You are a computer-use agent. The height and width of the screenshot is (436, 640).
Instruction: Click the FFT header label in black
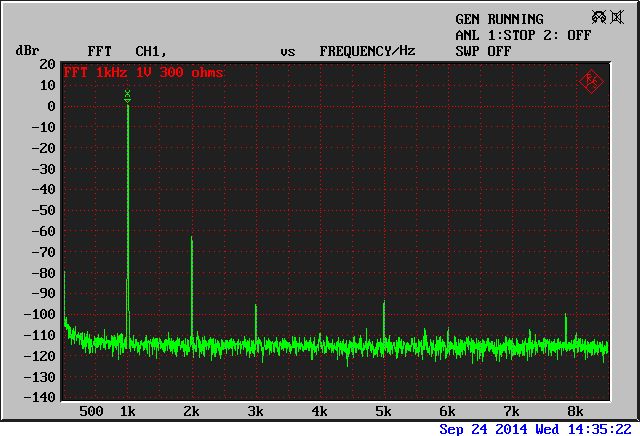click(99, 51)
